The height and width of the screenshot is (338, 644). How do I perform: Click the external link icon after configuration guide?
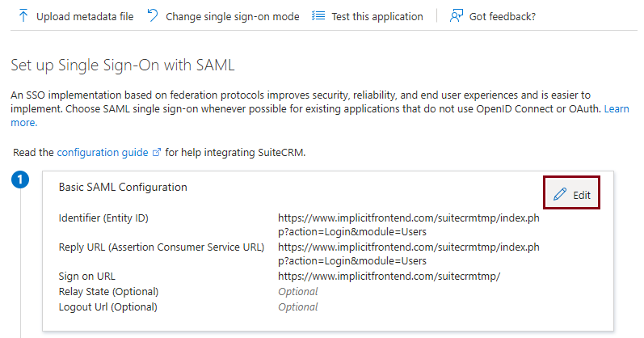[157, 152]
